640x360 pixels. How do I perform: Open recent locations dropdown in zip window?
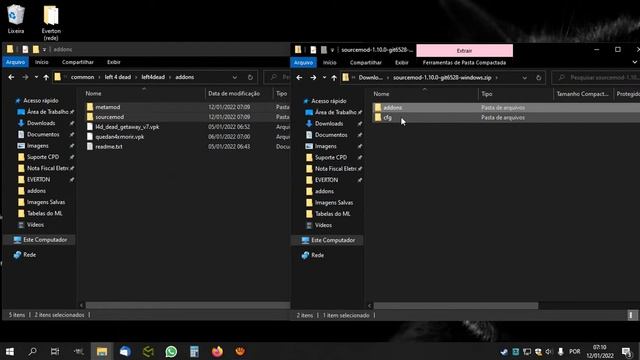point(324,78)
